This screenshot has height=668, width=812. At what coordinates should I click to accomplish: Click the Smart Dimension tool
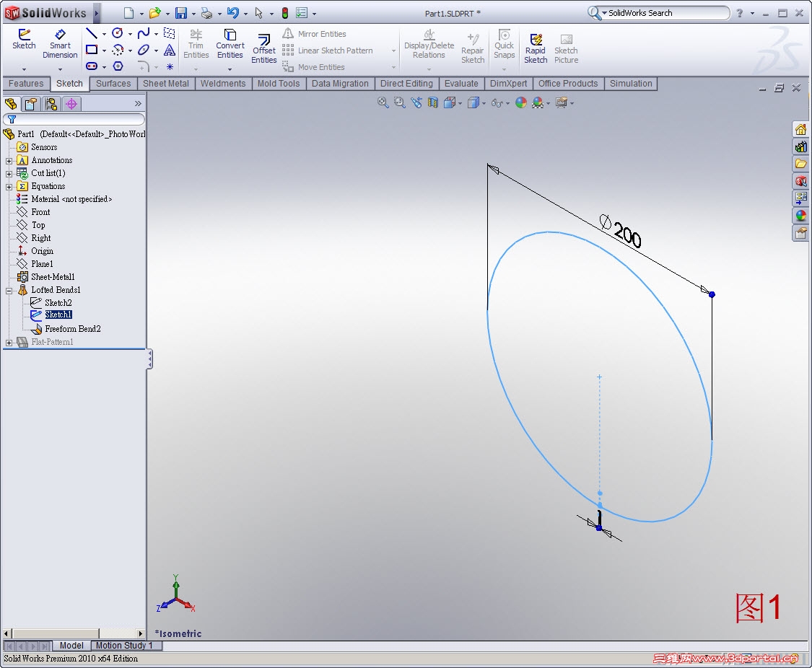tap(60, 43)
